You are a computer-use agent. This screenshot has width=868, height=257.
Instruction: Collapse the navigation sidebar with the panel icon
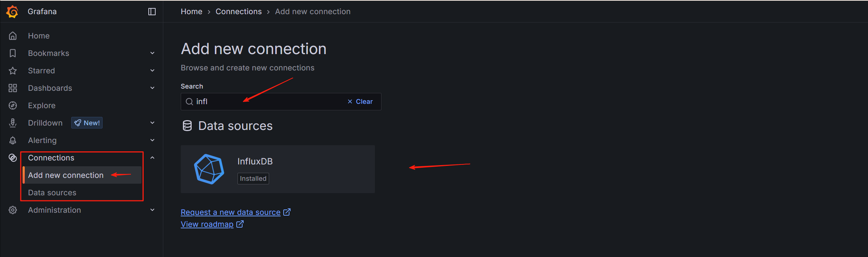point(152,11)
